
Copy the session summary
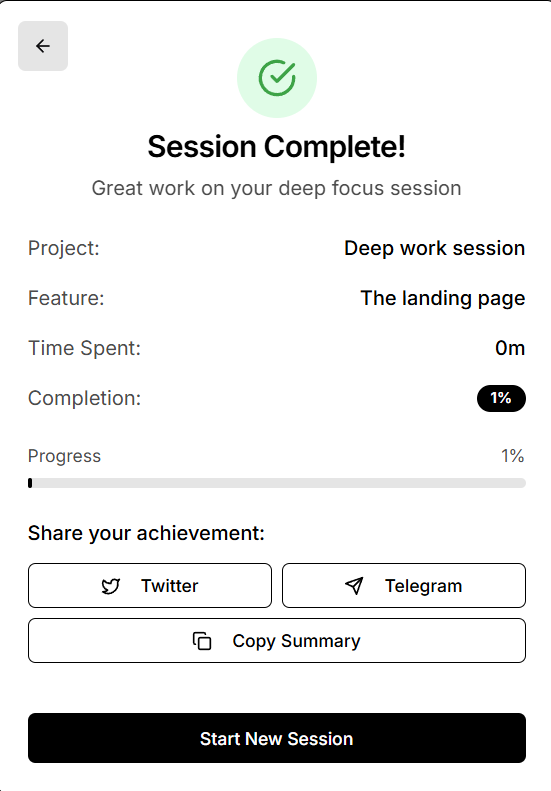[277, 641]
